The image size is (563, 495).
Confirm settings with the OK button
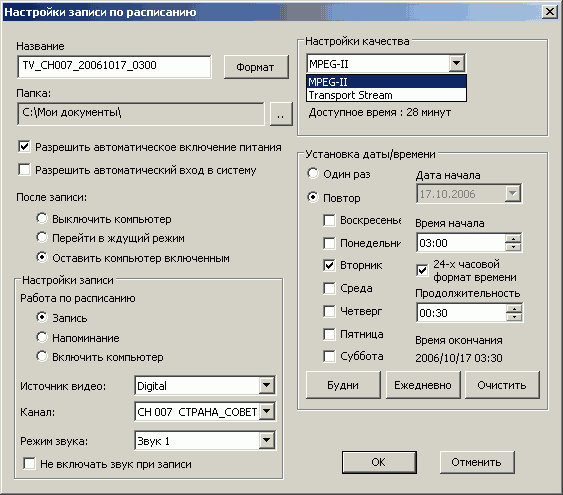(379, 462)
